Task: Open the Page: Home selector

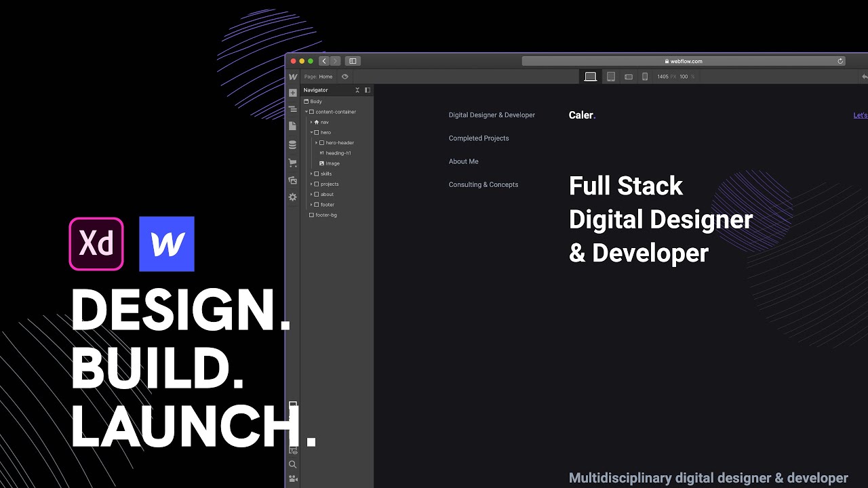Action: pyautogui.click(x=319, y=77)
